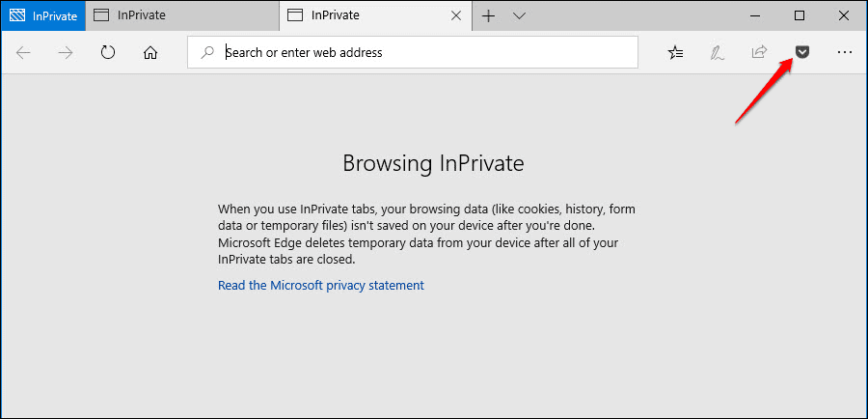Open a new tab with plus button
This screenshot has height=419, width=868.
[x=488, y=16]
